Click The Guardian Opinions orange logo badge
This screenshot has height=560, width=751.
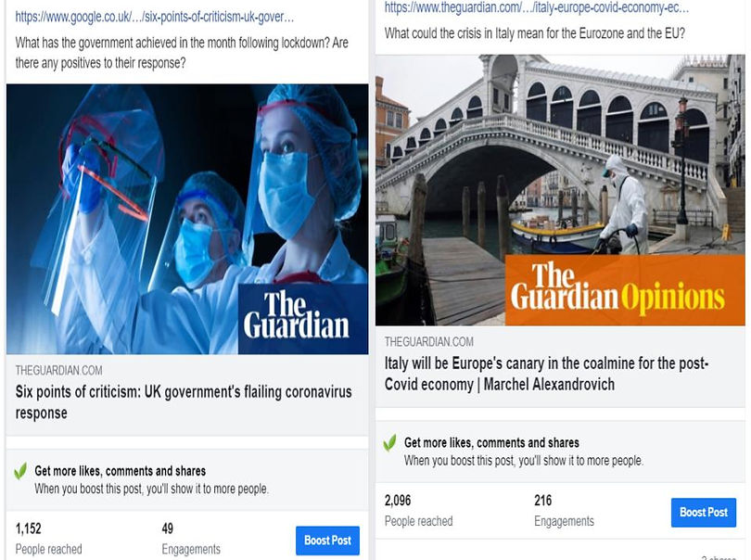[625, 290]
